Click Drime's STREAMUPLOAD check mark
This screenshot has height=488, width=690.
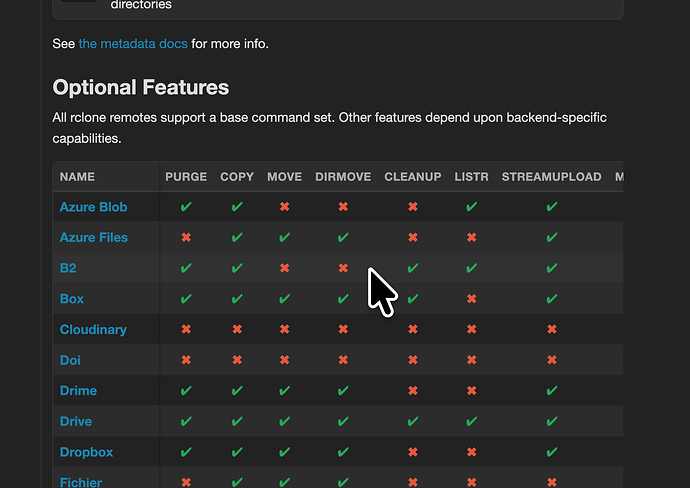552,390
